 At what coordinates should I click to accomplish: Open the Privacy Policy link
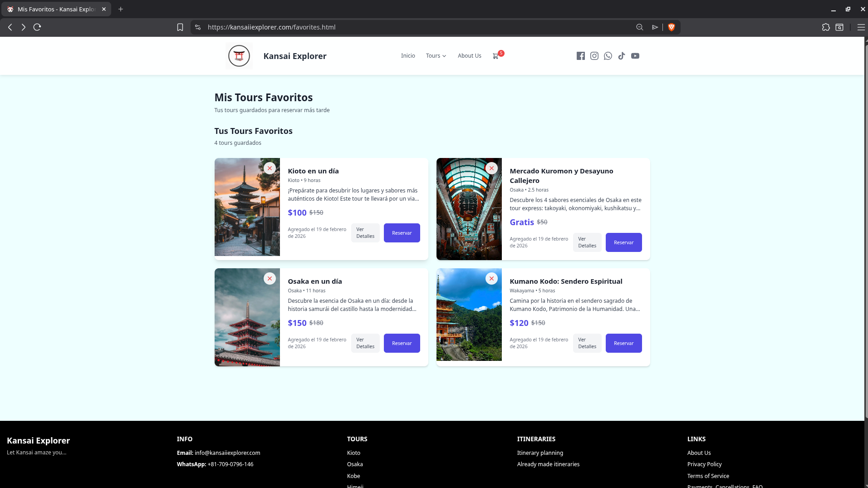pos(704,464)
